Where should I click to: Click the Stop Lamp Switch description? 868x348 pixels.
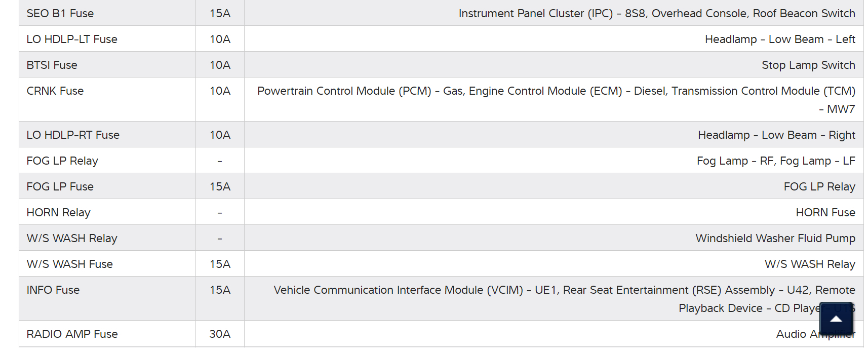point(808,65)
